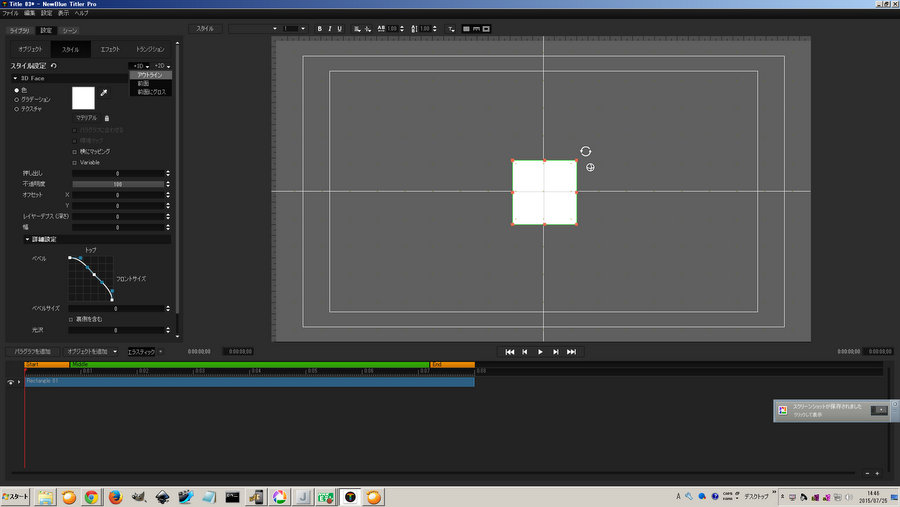Jump to the end of the timeline

coord(571,352)
